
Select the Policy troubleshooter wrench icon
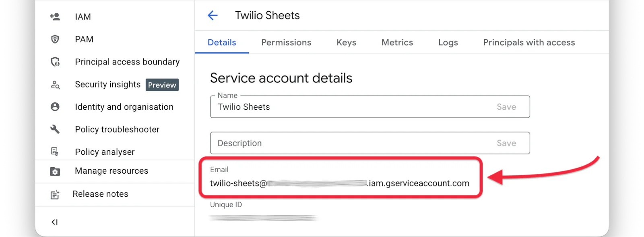55,129
